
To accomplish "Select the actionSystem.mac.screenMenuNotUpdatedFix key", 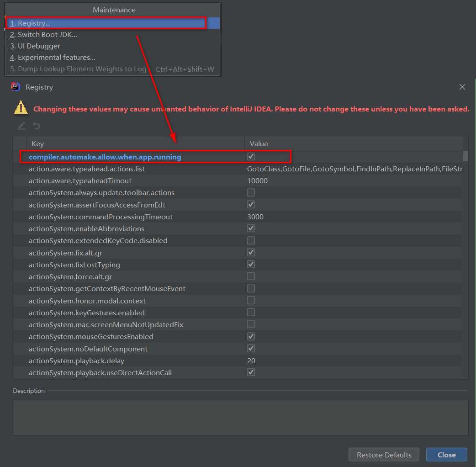I will [106, 324].
